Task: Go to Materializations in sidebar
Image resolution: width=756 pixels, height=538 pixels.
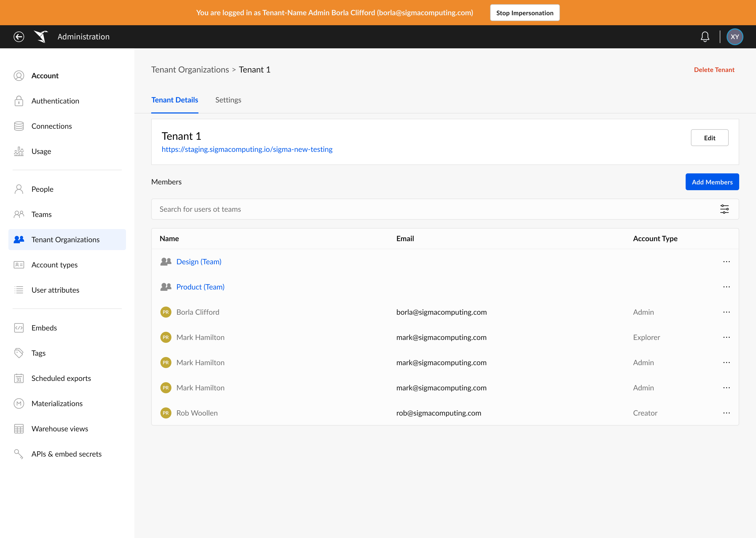Action: click(x=57, y=403)
